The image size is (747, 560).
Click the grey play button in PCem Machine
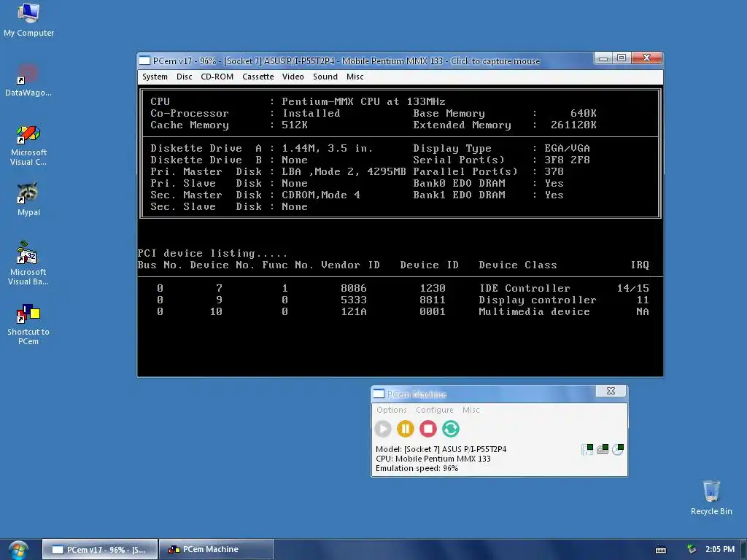(x=383, y=429)
